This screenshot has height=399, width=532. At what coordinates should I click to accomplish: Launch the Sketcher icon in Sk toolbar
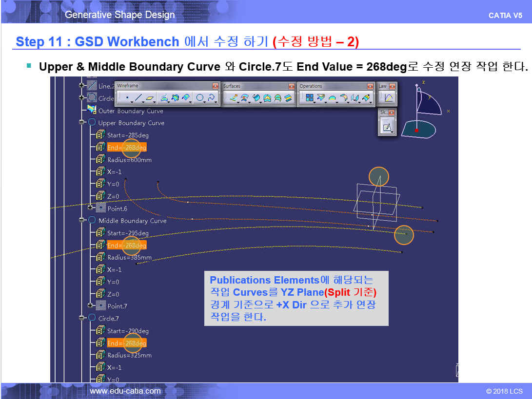387,128
